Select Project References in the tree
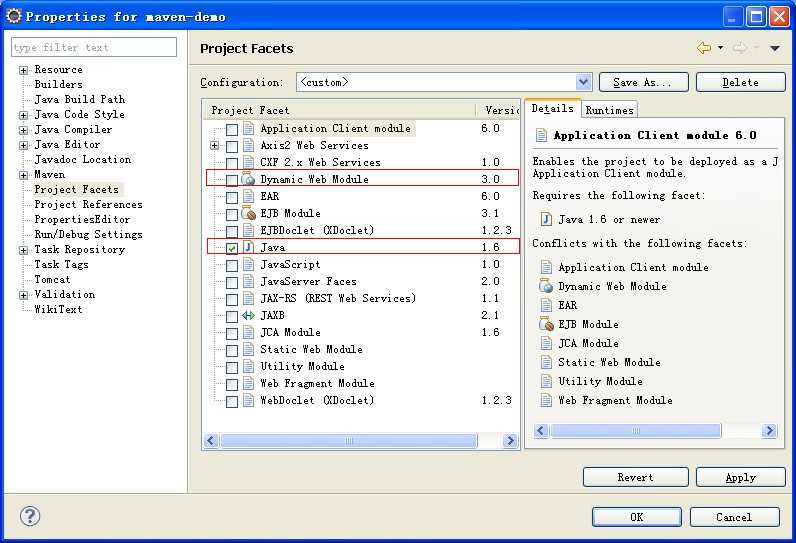This screenshot has width=796, height=543. point(88,204)
